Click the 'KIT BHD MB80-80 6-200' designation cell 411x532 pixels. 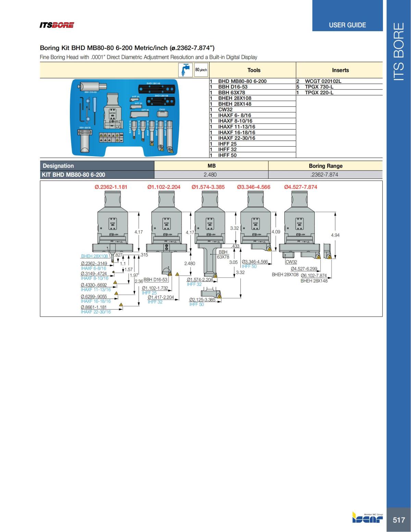[x=97, y=175]
